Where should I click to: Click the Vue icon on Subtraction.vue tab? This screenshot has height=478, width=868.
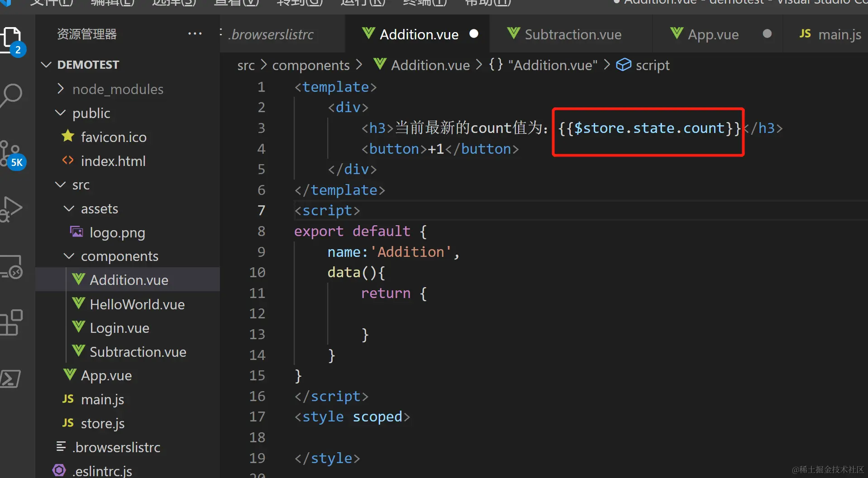tap(514, 33)
